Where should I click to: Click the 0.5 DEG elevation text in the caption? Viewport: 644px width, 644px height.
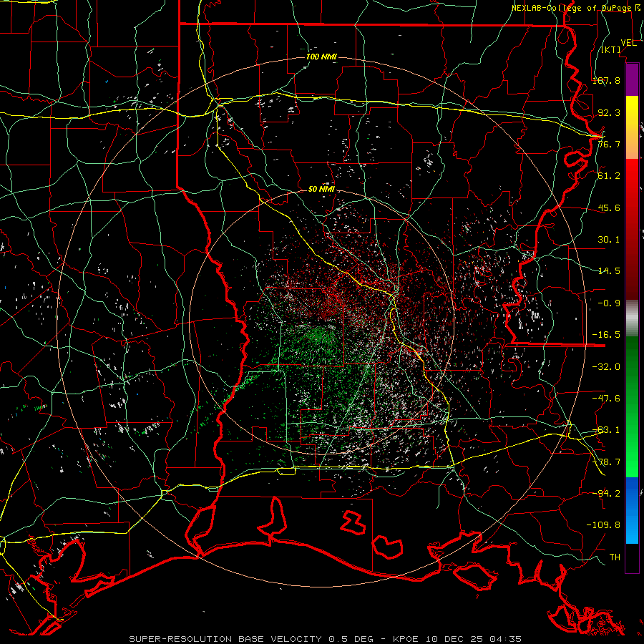(x=351, y=639)
